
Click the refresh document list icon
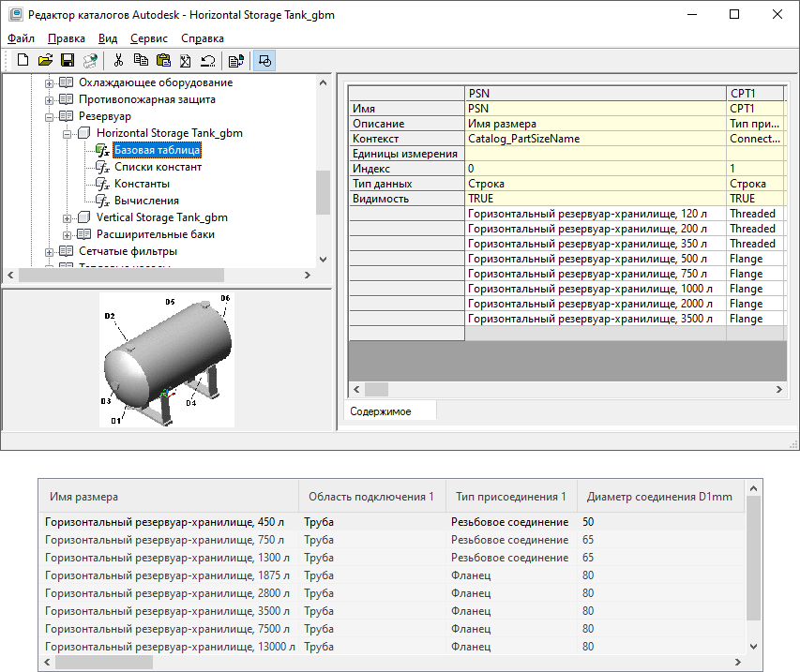pos(235,61)
